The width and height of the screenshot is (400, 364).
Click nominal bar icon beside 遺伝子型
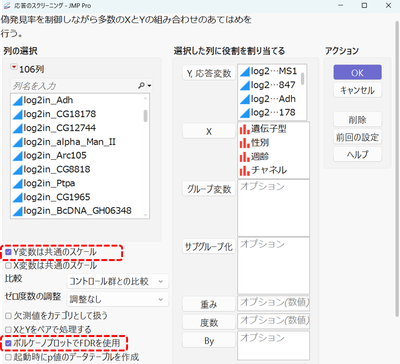(x=244, y=129)
